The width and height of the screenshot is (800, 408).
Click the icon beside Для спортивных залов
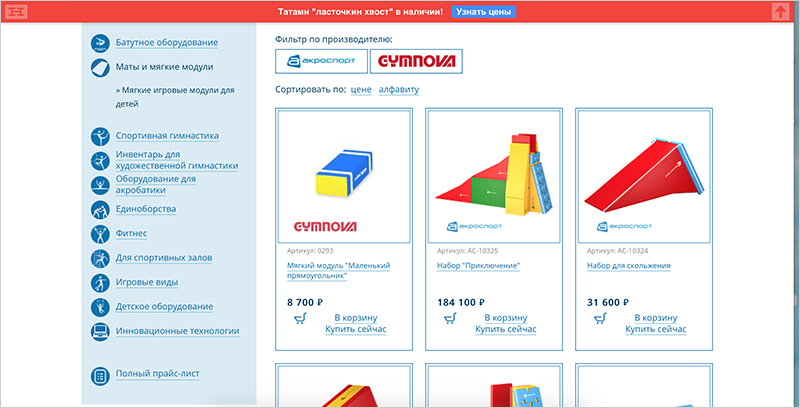pyautogui.click(x=100, y=259)
